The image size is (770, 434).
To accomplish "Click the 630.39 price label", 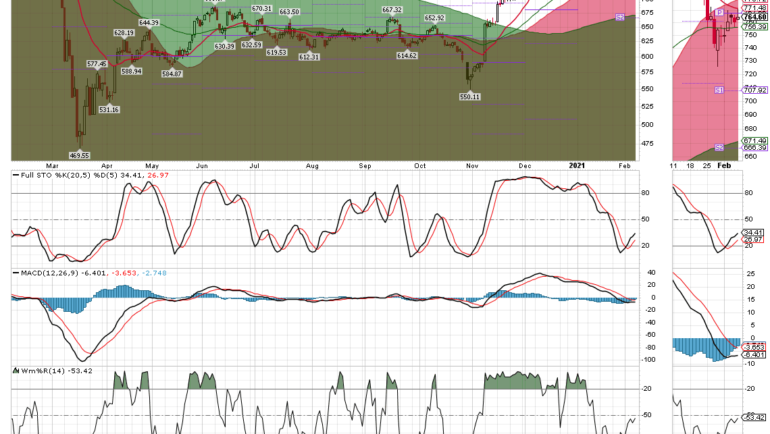I will point(224,46).
